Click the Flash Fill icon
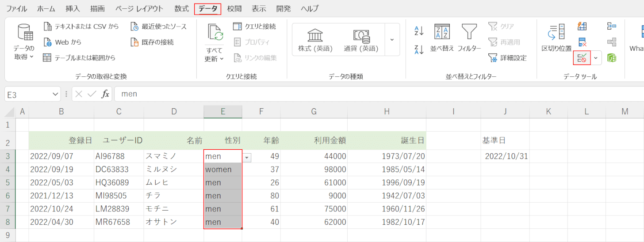 tap(582, 26)
